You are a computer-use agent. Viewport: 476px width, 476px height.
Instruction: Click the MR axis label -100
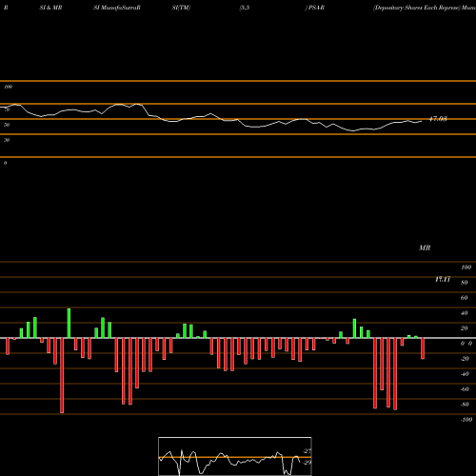click(466, 420)
